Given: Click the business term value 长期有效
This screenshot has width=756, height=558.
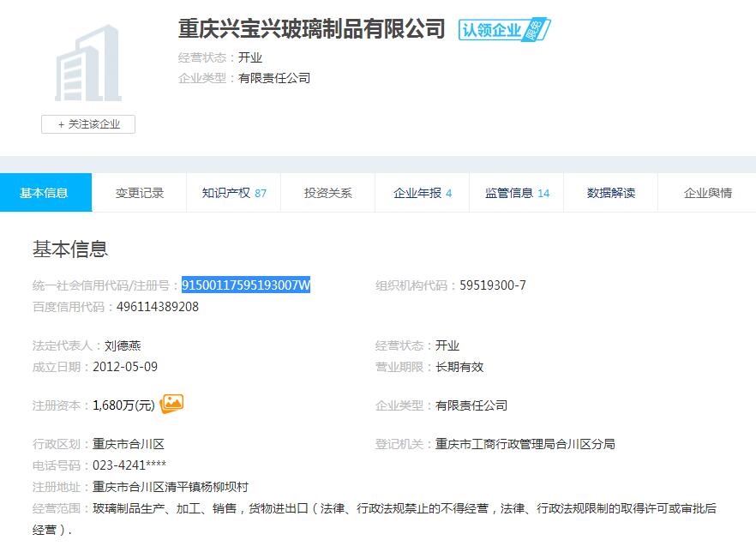Looking at the screenshot, I should 459,367.
